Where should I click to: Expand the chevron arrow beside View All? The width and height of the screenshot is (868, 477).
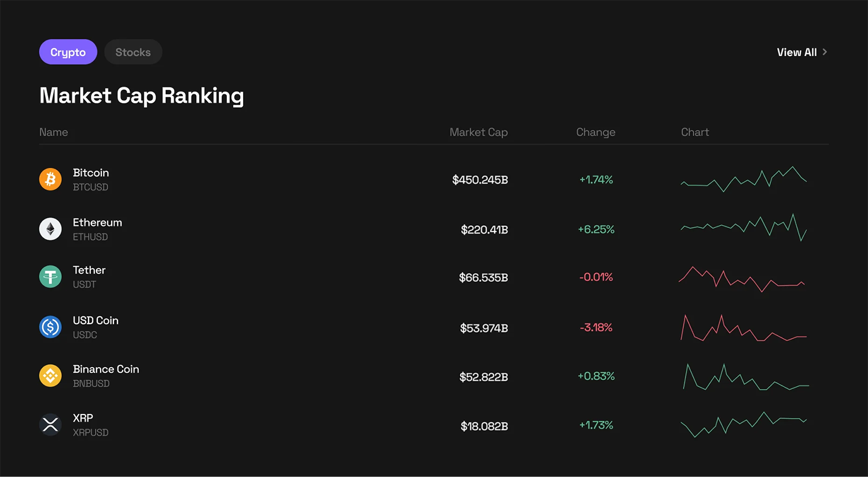click(825, 52)
